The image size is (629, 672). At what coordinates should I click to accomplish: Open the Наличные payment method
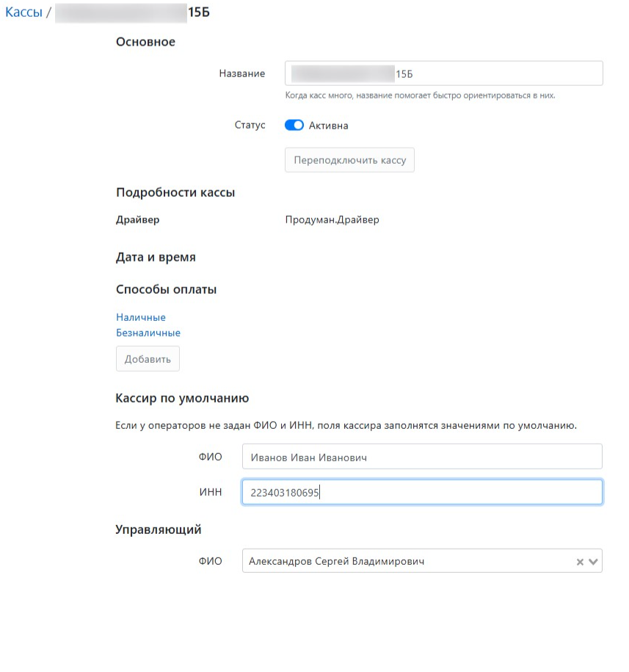[141, 317]
